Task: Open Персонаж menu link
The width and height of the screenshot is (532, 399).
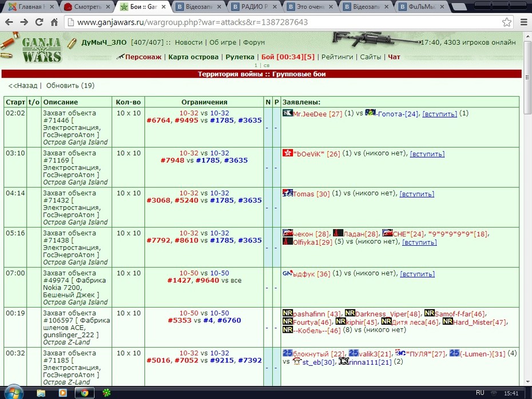Action: click(x=143, y=57)
